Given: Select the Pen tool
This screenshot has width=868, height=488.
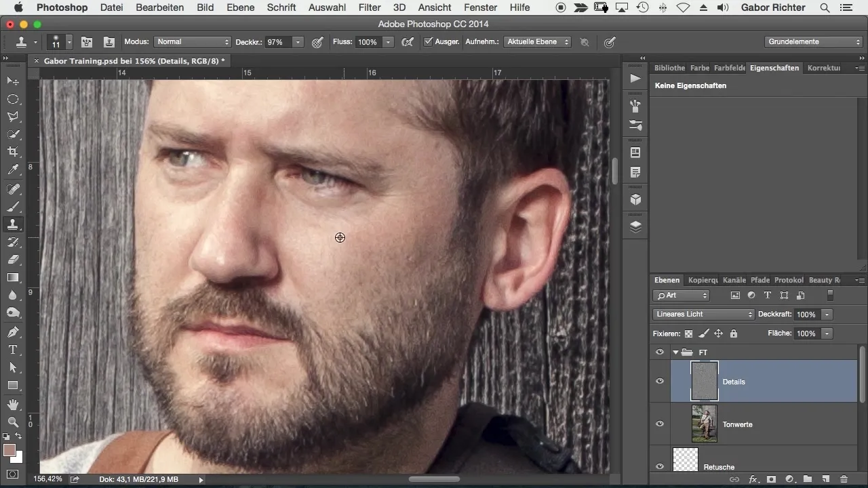Looking at the screenshot, I should pyautogui.click(x=13, y=332).
